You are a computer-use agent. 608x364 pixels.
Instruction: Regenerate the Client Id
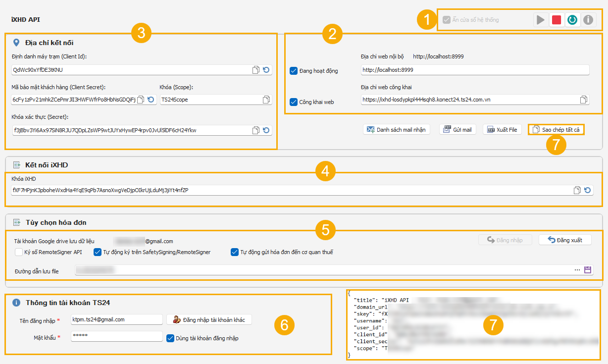pyautogui.click(x=266, y=70)
